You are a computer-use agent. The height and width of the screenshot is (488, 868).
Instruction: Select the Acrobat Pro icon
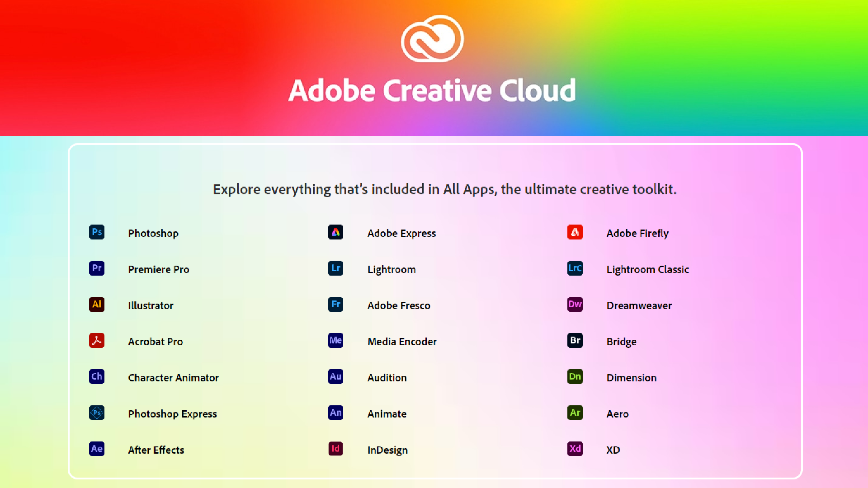coord(97,341)
